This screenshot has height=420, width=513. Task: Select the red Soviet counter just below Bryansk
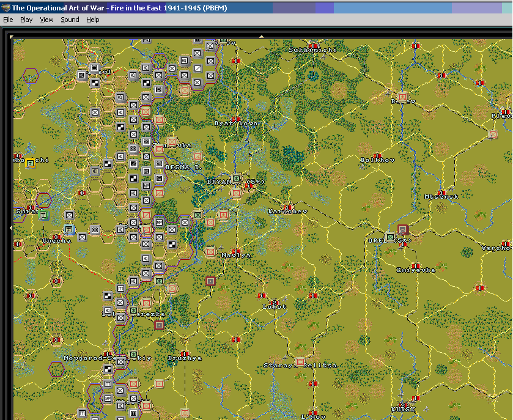click(x=236, y=193)
